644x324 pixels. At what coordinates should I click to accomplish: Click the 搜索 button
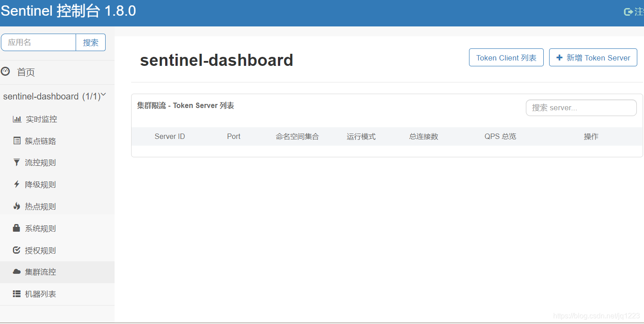tap(91, 43)
